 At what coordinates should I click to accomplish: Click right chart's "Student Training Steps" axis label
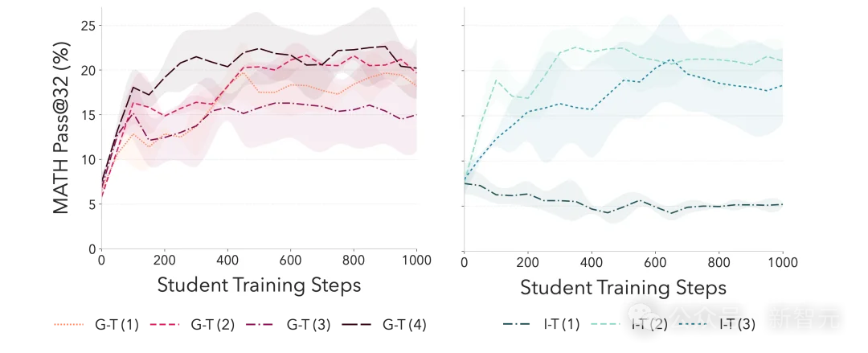623,287
